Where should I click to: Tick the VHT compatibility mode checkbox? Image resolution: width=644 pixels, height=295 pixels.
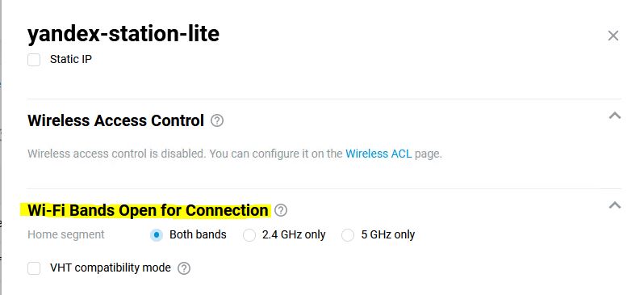click(x=34, y=268)
